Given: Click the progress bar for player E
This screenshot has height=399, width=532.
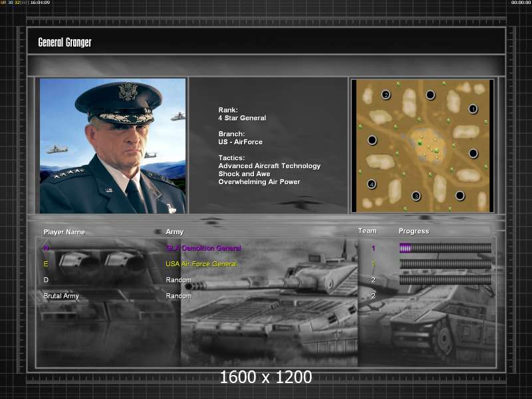Looking at the screenshot, I should [445, 264].
